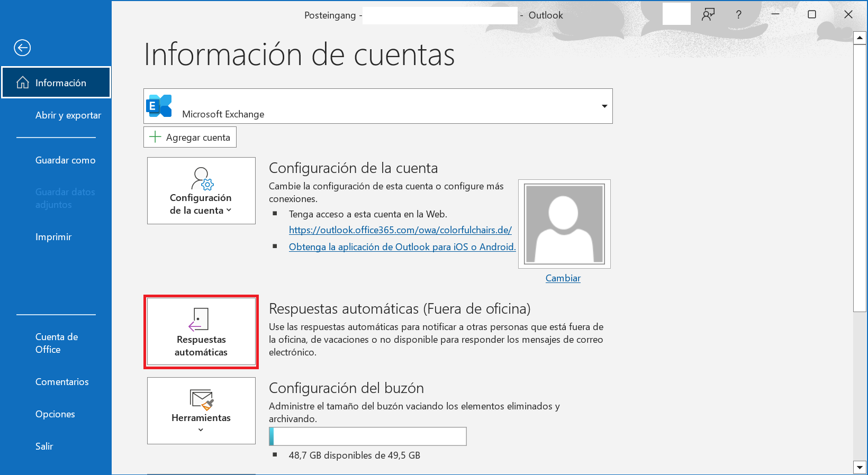The image size is (868, 475).
Task: Expand the Microsoft Exchange account dropdown
Action: (604, 106)
